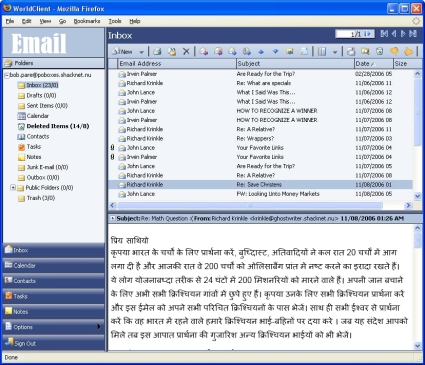Click the message list horizontal scrollbar

coord(260,205)
